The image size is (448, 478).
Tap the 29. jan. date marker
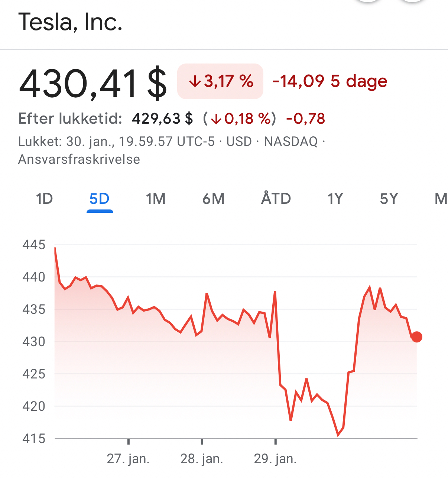(275, 459)
